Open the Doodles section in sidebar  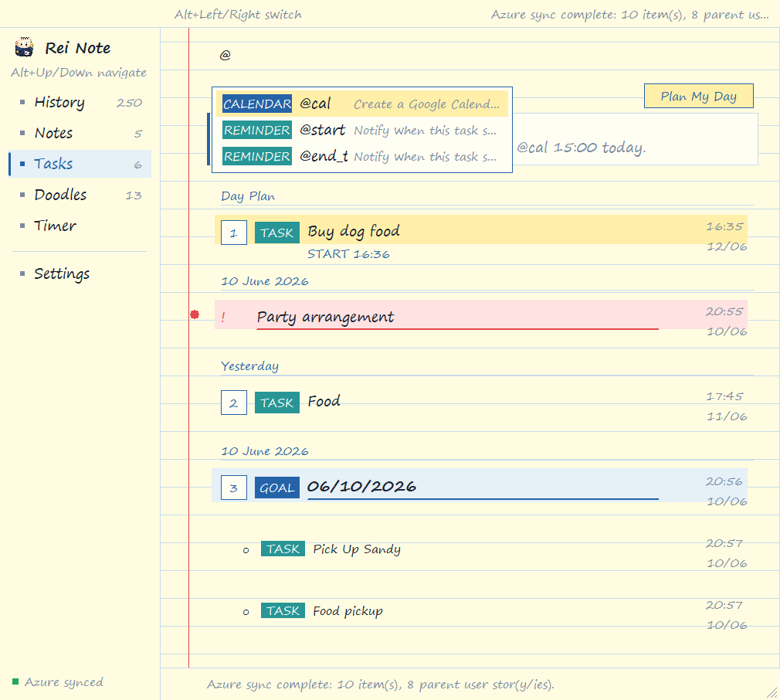coord(80,195)
